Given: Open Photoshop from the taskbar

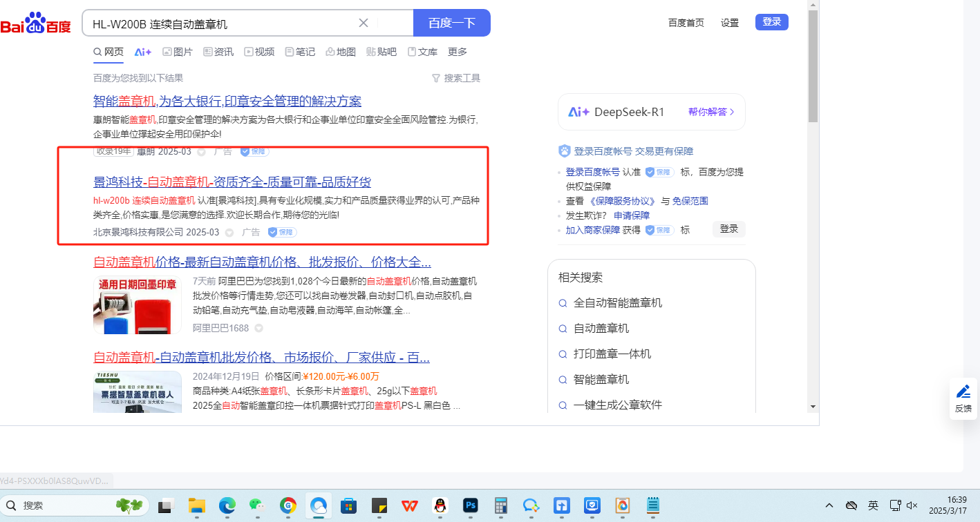Looking at the screenshot, I should (x=471, y=505).
